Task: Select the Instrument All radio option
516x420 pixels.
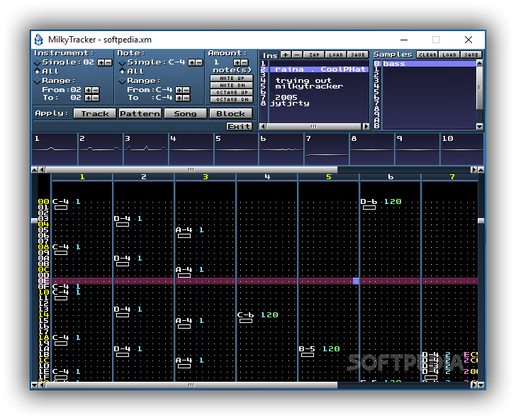Action: tap(37, 72)
